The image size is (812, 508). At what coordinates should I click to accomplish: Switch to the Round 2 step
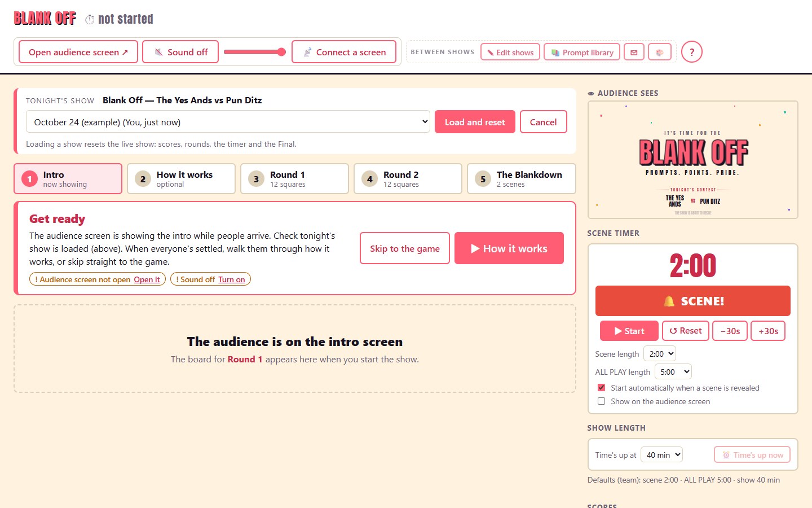click(x=408, y=179)
